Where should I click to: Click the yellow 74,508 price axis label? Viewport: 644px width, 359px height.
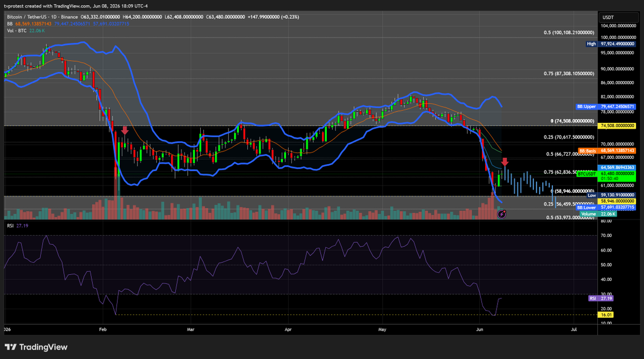click(x=617, y=126)
